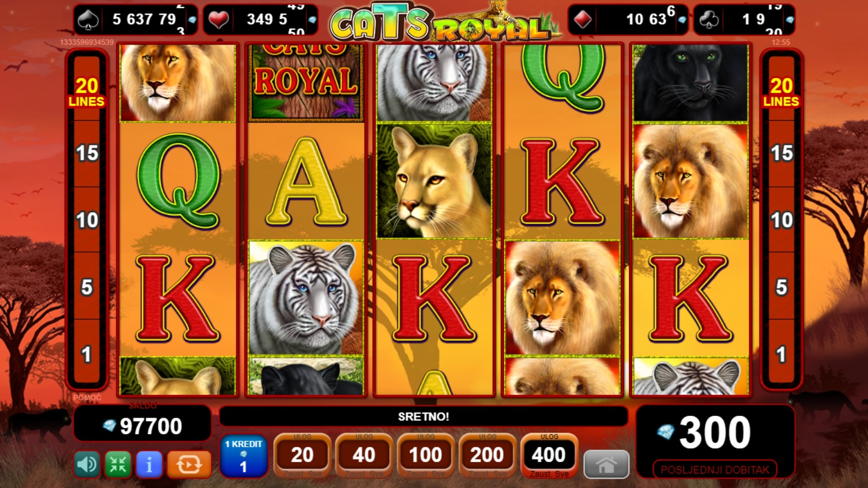Toggle fullscreen with the green arrows icon
The height and width of the screenshot is (488, 868).
(118, 464)
